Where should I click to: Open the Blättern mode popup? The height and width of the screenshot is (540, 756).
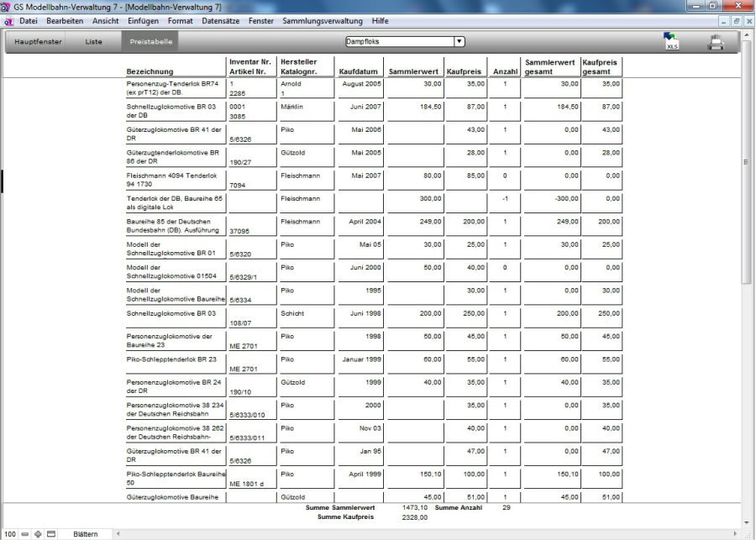(x=86, y=534)
